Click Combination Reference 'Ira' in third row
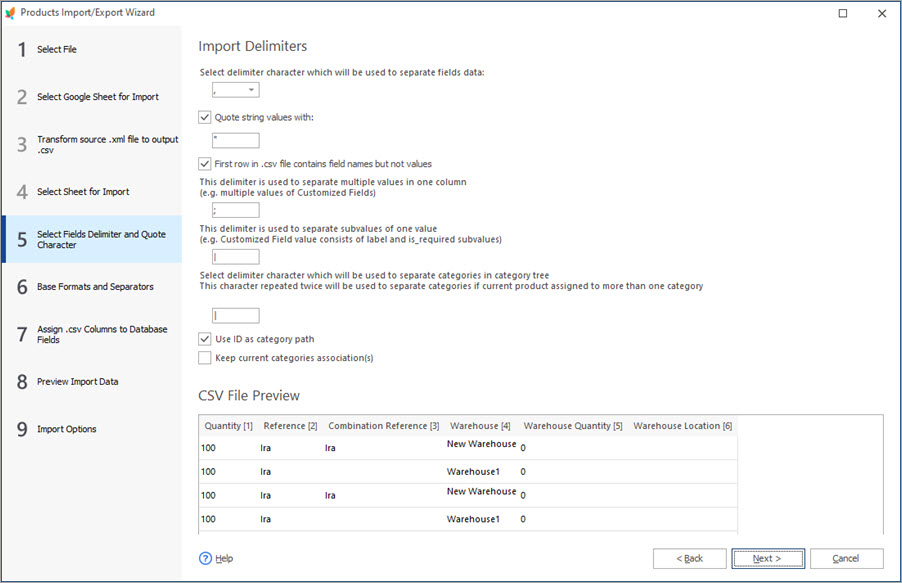 (330, 496)
